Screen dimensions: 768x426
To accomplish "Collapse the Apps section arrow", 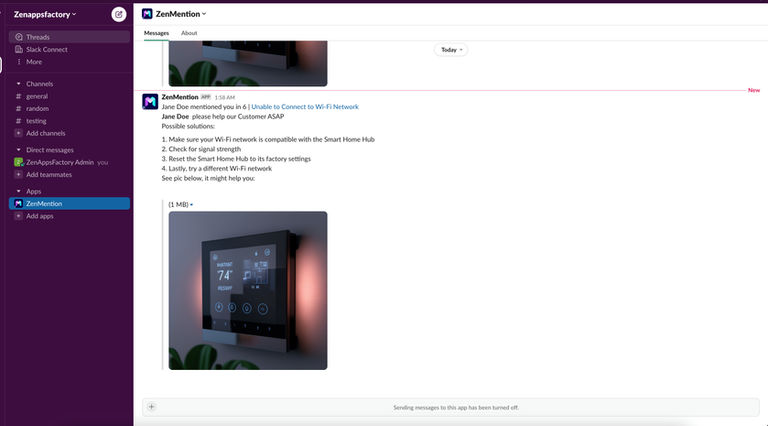I will tap(19, 191).
